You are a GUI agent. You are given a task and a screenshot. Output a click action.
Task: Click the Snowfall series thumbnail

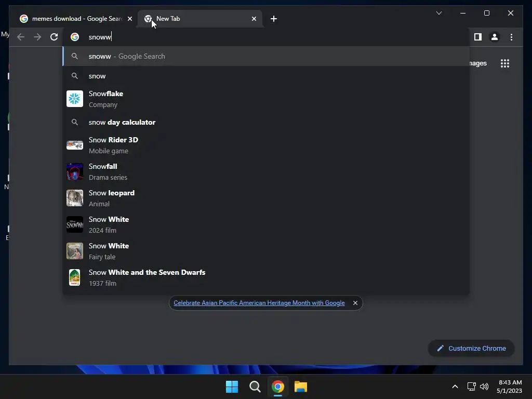pyautogui.click(x=75, y=171)
